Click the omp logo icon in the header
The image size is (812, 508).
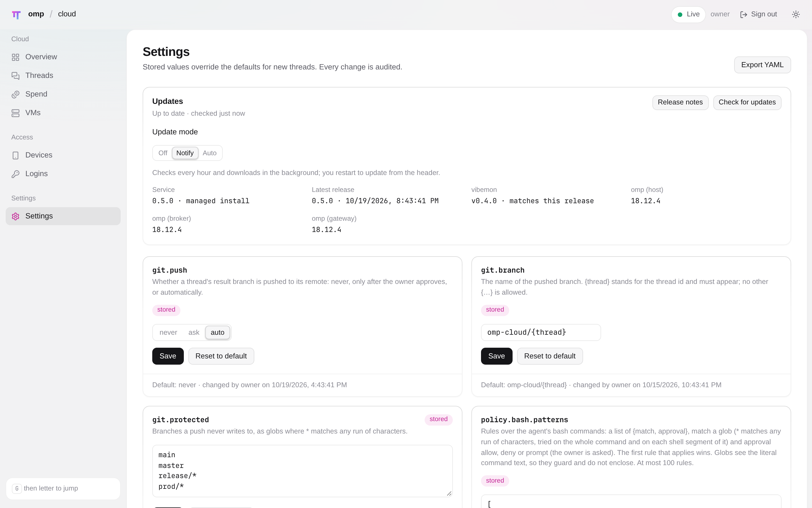pyautogui.click(x=16, y=14)
